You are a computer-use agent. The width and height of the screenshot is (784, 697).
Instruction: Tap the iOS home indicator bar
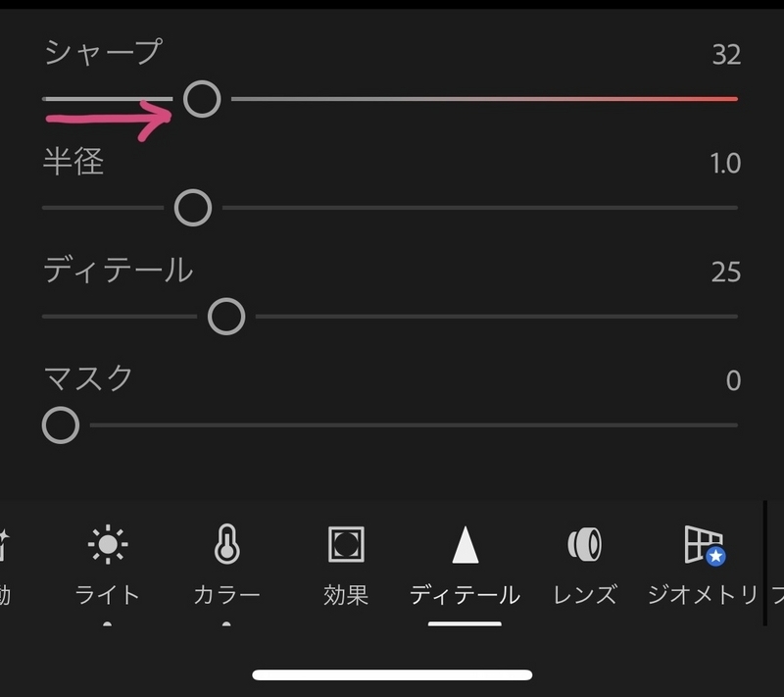pyautogui.click(x=392, y=675)
